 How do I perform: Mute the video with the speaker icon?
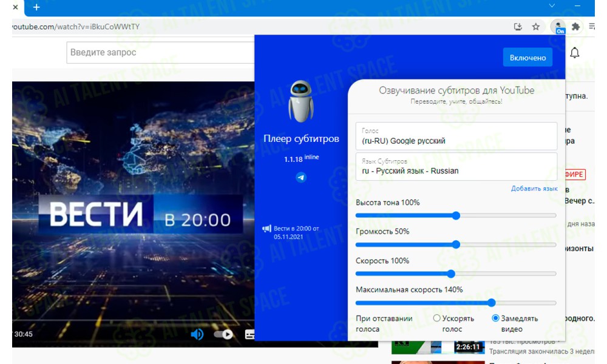[197, 334]
